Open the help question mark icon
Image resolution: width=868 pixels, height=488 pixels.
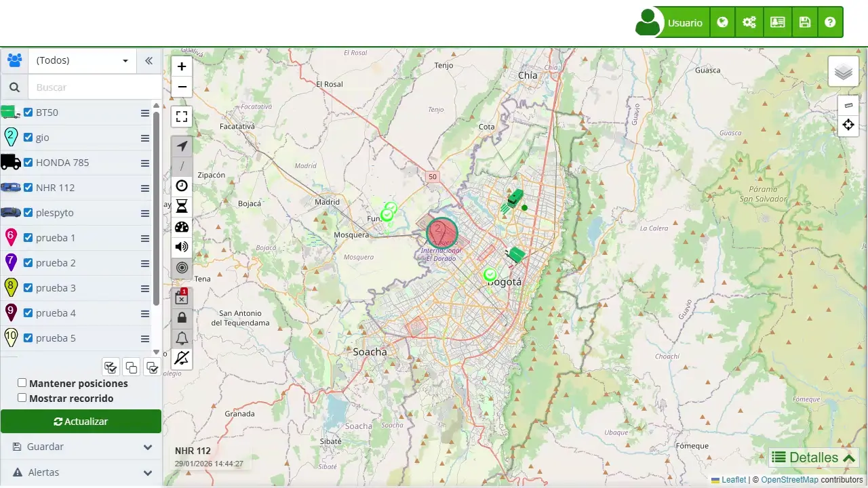[x=830, y=22]
